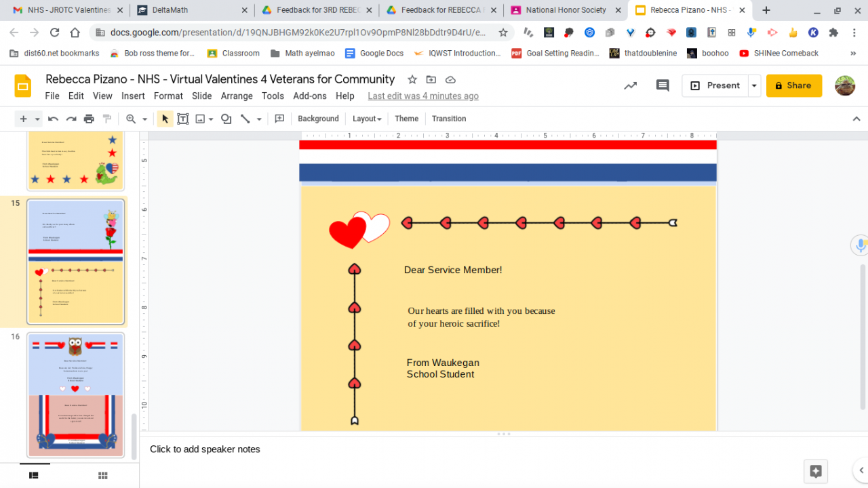Open the line tool dropdown arrow
Viewport: 868px width, 488px height.
[x=259, y=119]
